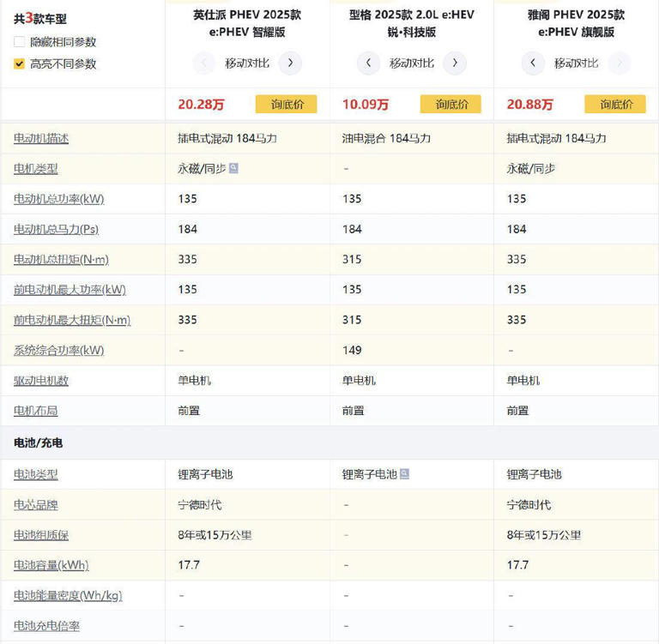Move 型格 column right with arrow
This screenshot has height=644, width=659.
(x=455, y=63)
